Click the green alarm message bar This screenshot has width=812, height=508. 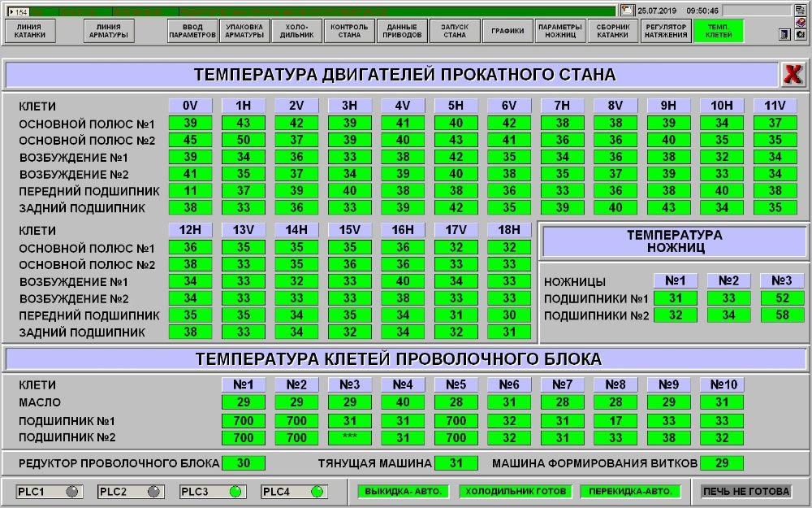coord(324,11)
